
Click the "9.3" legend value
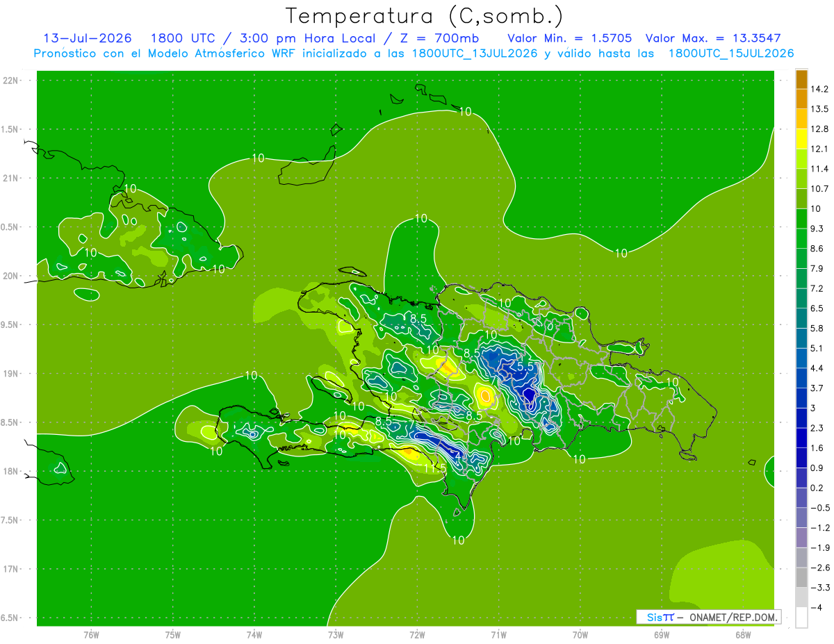[818, 229]
